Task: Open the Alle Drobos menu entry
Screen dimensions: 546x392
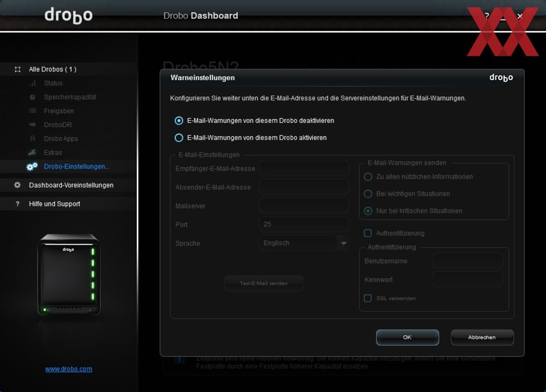Action: coord(53,69)
